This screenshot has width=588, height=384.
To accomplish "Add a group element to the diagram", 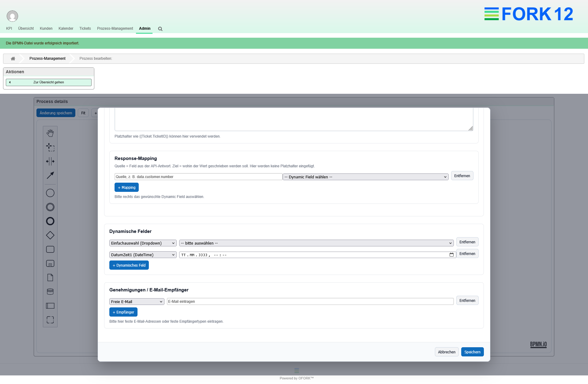I will pyautogui.click(x=50, y=320).
